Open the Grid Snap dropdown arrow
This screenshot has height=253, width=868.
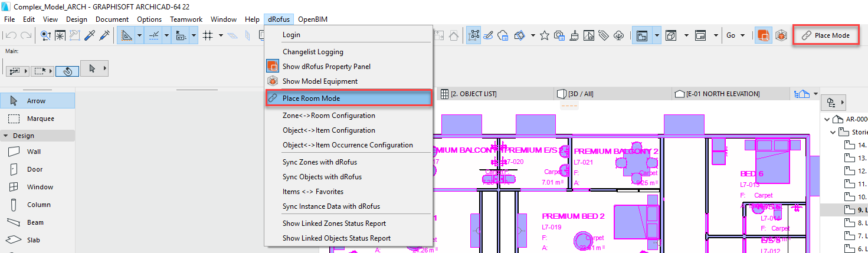[221, 35]
